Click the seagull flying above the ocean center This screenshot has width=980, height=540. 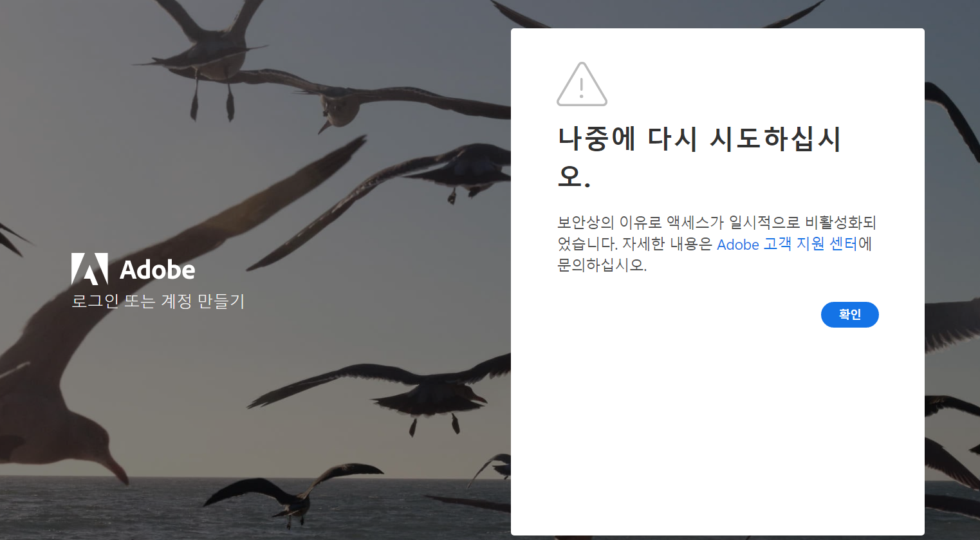click(x=399, y=393)
